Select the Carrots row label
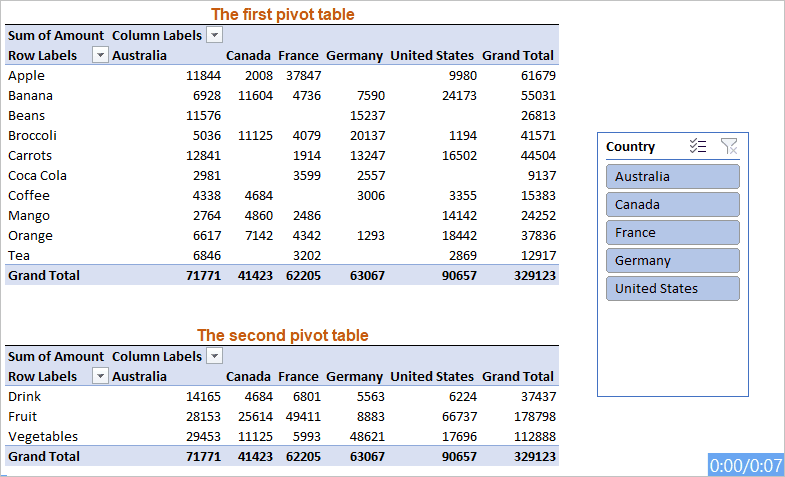 tap(30, 156)
